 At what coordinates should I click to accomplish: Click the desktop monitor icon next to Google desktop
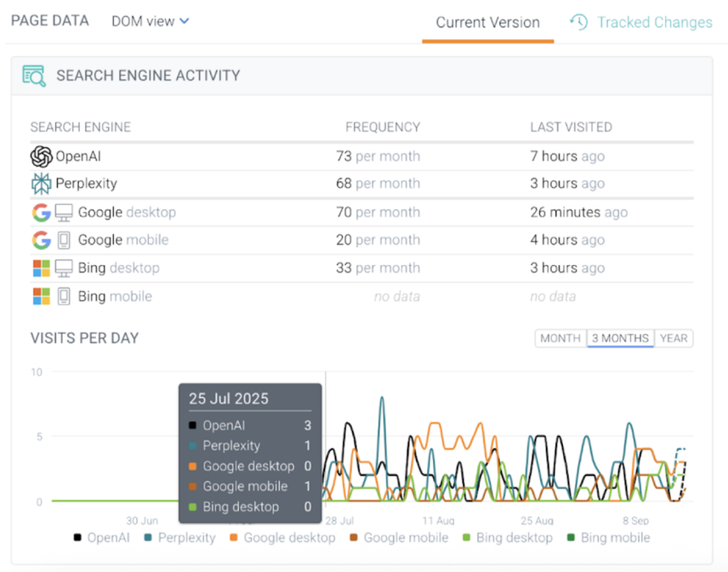62,212
